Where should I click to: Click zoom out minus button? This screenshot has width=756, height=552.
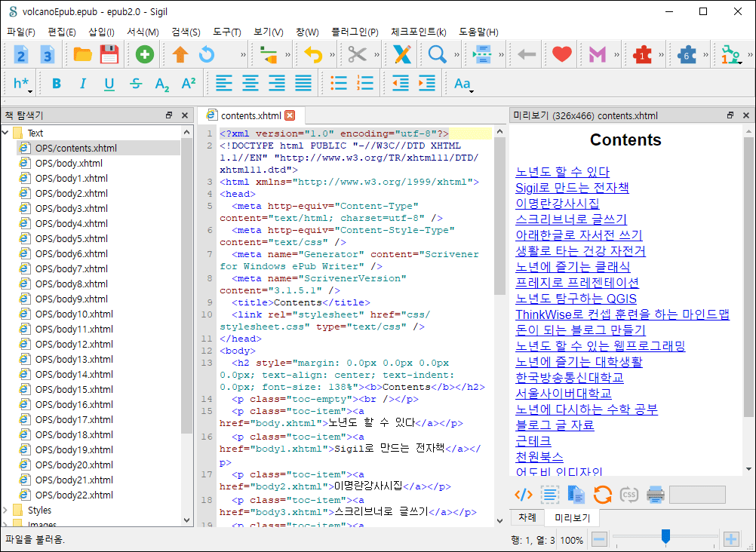[599, 539]
